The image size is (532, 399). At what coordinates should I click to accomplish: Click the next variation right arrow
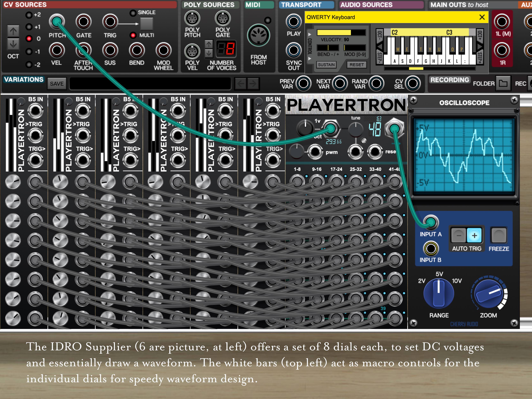click(253, 84)
